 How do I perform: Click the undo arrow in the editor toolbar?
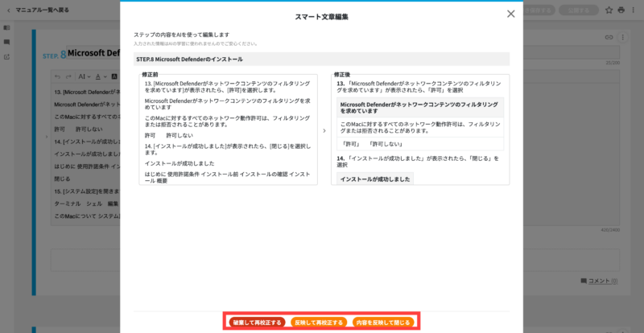click(57, 76)
